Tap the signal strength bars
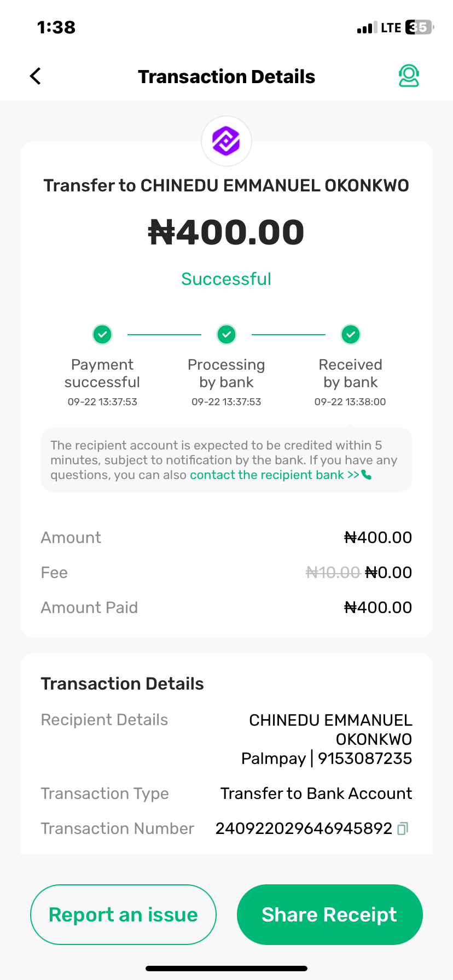The height and width of the screenshot is (980, 453). (x=367, y=28)
